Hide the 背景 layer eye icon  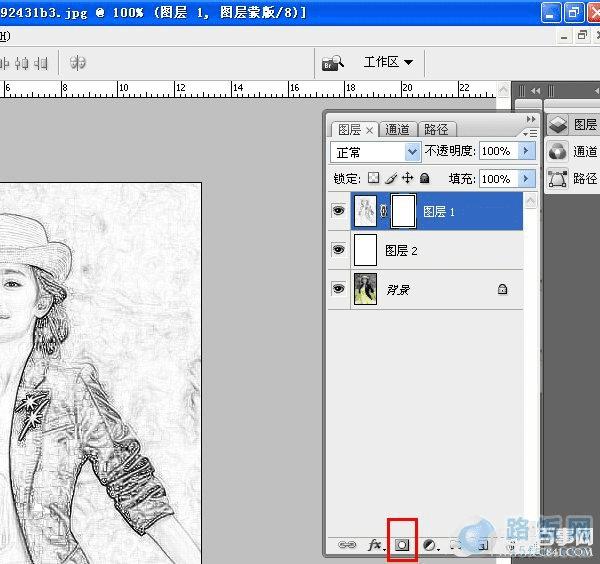338,289
